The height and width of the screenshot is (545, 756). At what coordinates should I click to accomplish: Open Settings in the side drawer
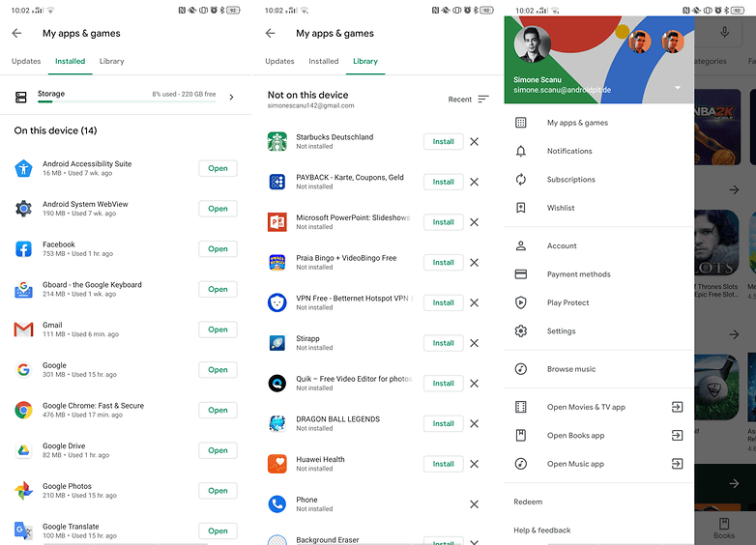598,331
